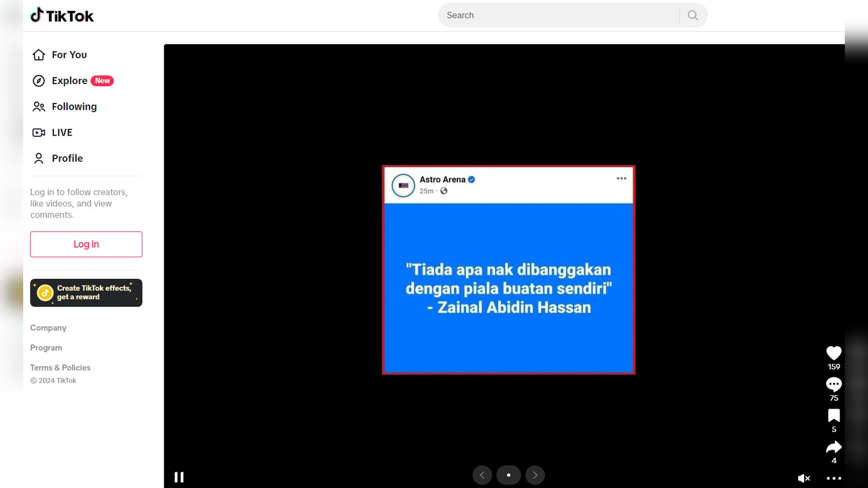Advance to the next carousel image
Screen dimensions: 868x488
(535, 475)
